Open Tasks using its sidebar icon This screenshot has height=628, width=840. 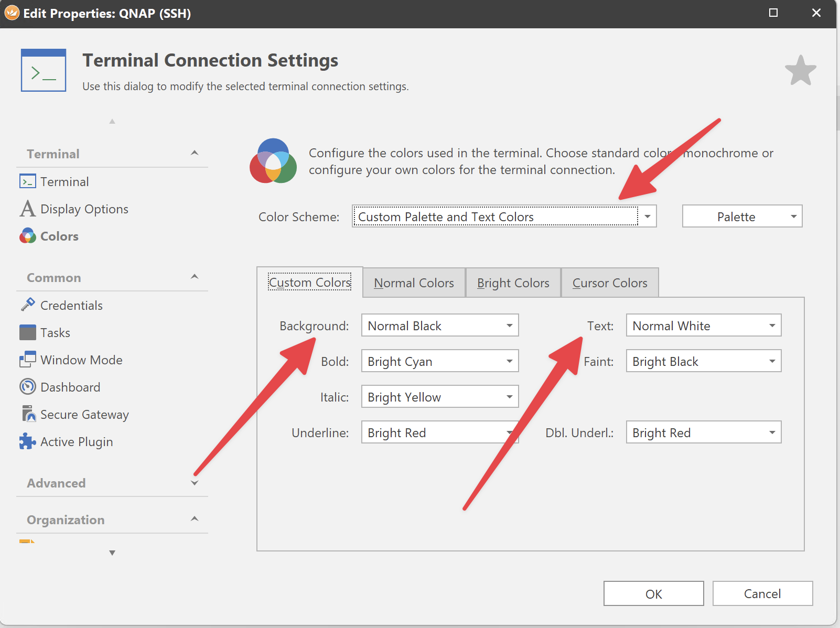tap(28, 332)
